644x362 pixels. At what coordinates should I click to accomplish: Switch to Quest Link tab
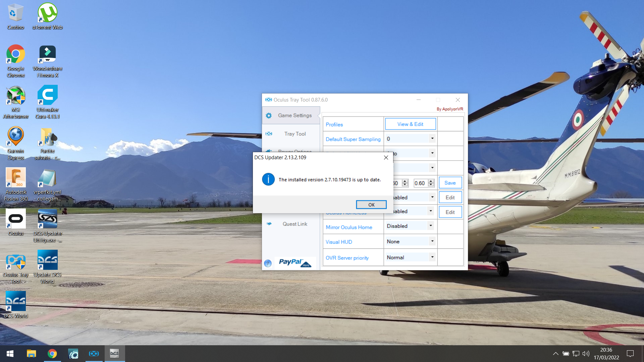pos(291,224)
